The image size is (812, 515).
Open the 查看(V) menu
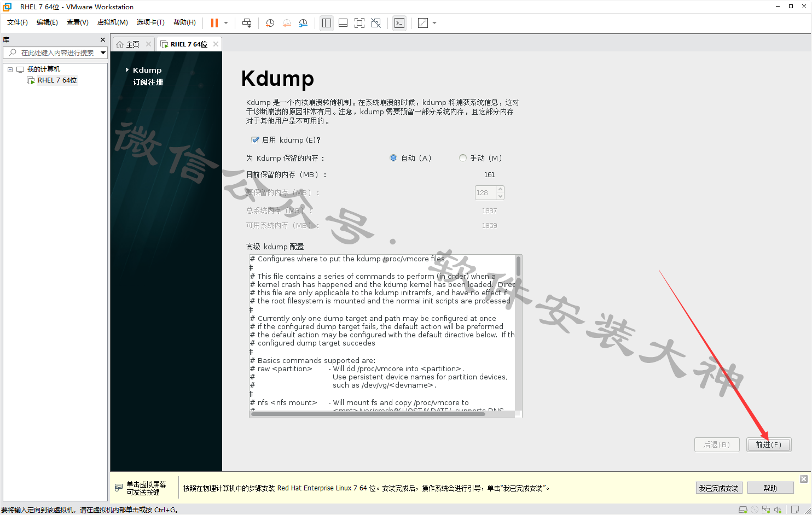[77, 22]
